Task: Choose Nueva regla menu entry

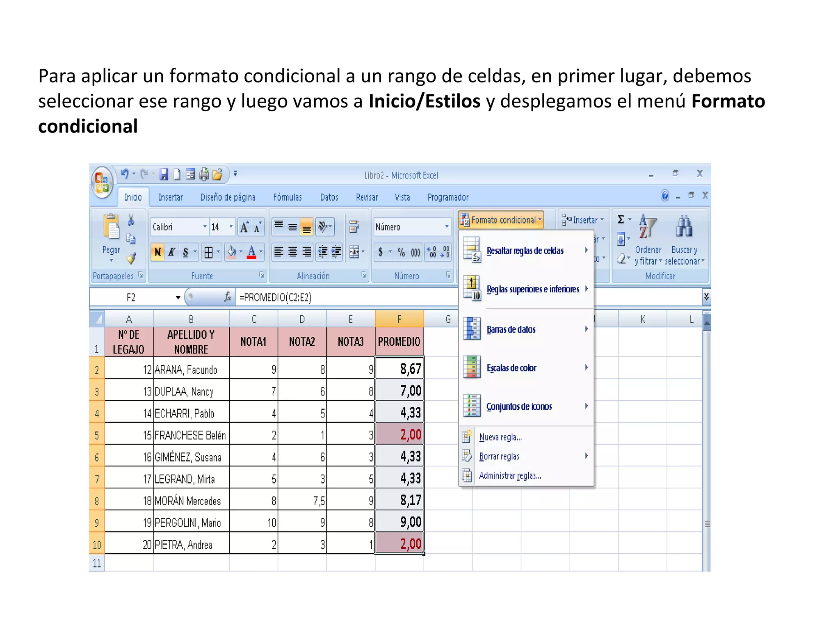Action: 526,437
